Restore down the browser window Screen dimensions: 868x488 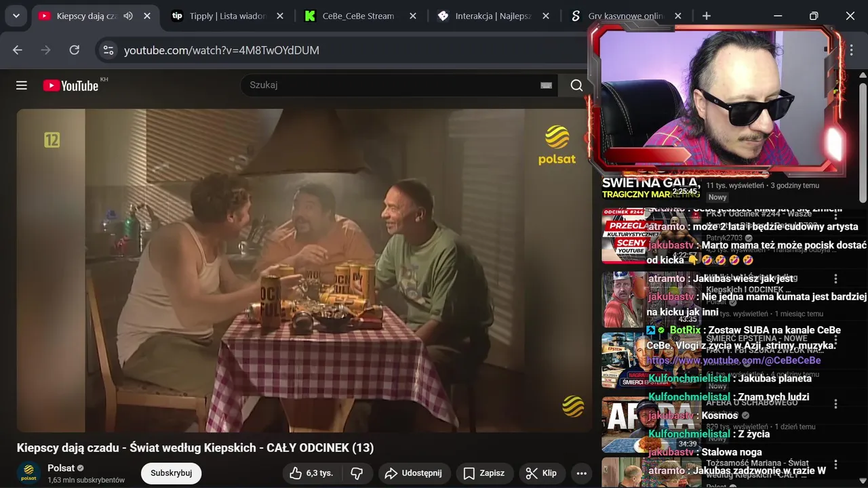(814, 16)
